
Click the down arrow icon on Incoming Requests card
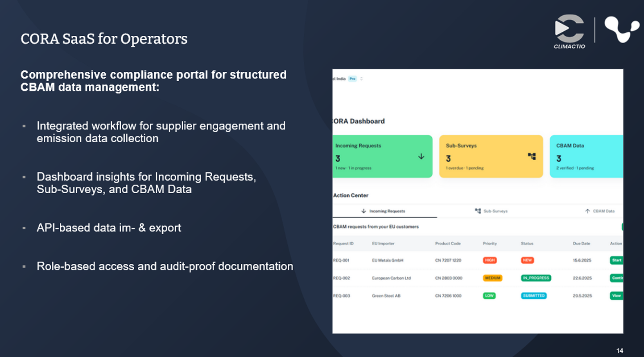421,157
